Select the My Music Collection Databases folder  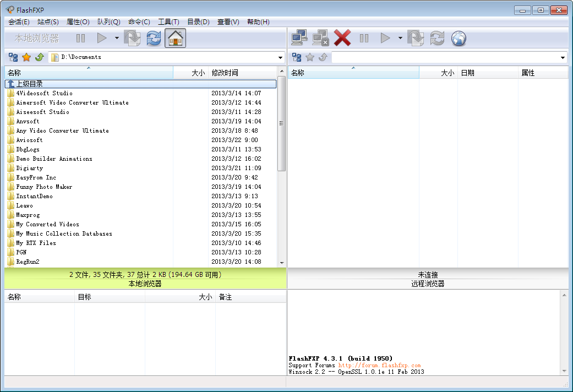(141, 233)
